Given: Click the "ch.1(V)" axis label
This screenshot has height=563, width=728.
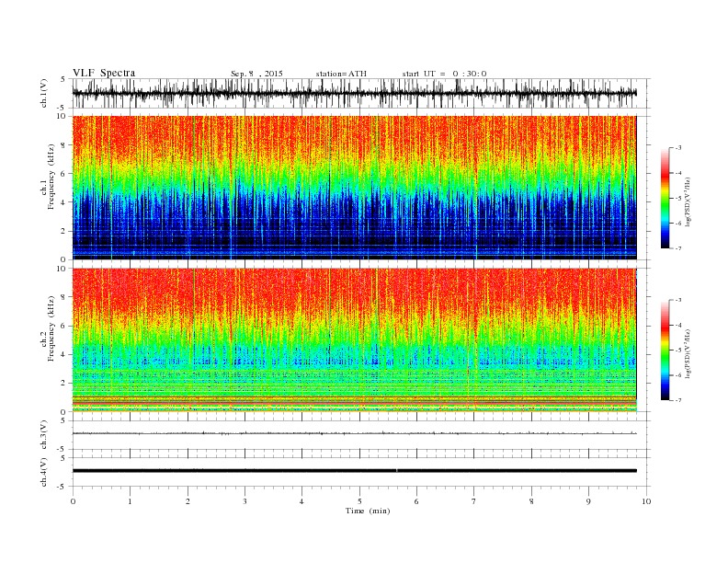Looking at the screenshot, I should [x=44, y=95].
